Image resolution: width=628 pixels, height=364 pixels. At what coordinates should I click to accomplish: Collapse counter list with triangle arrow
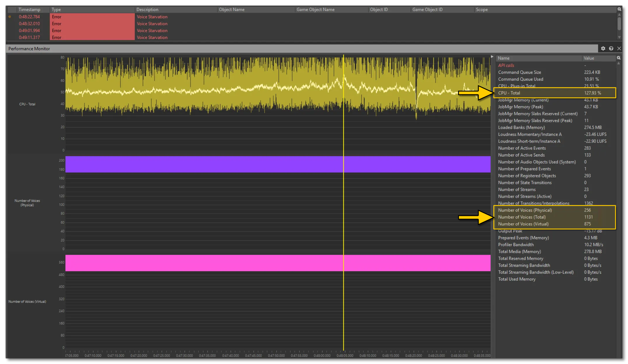point(492,57)
